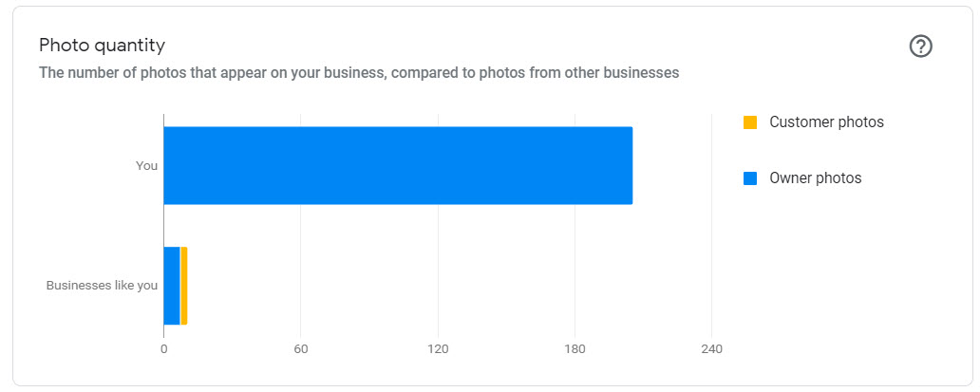
Task: Click the 120 axis tick label
Action: 438,349
